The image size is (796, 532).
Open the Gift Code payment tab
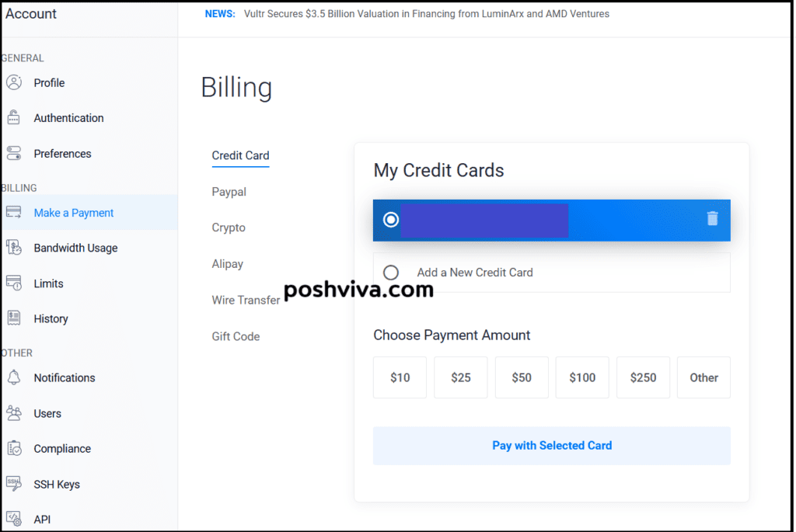[x=236, y=336]
